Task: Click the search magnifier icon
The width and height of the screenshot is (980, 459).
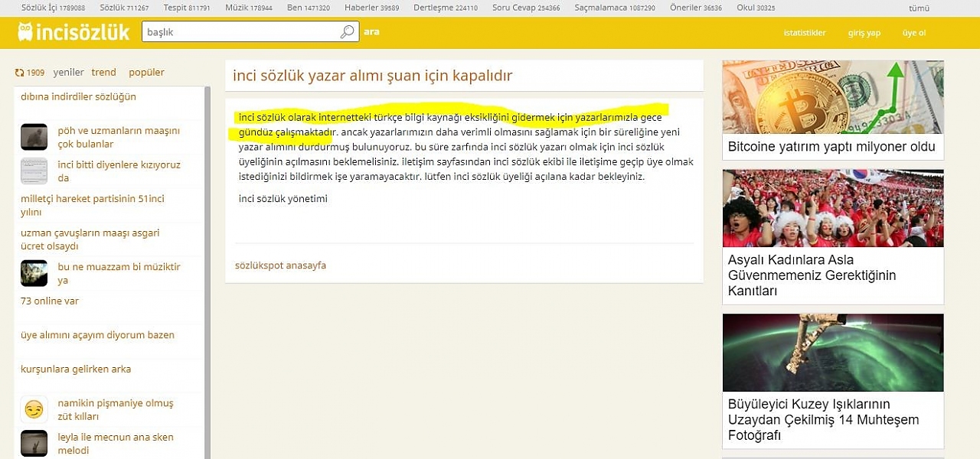Action: point(348,32)
